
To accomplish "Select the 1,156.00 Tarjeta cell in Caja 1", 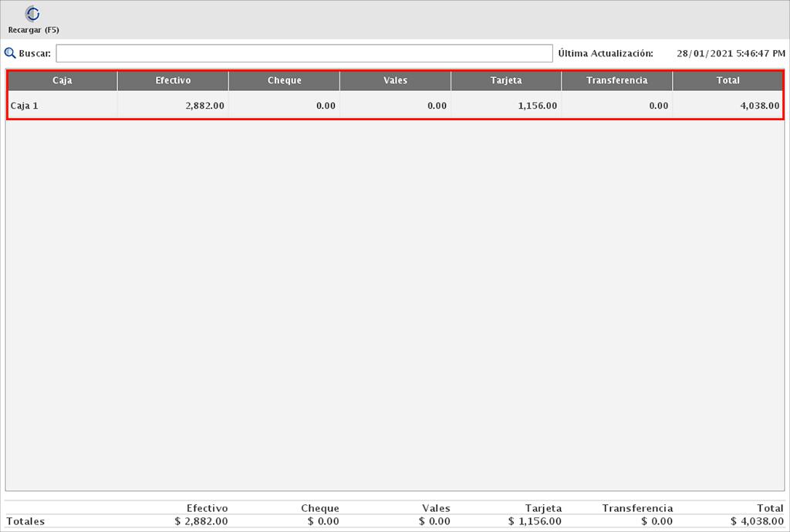I will 538,106.
